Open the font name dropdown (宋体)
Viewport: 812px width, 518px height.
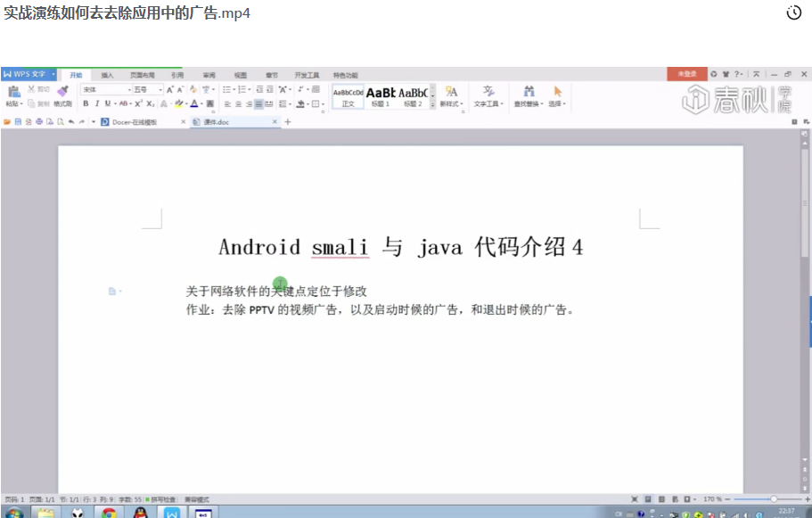pos(106,90)
